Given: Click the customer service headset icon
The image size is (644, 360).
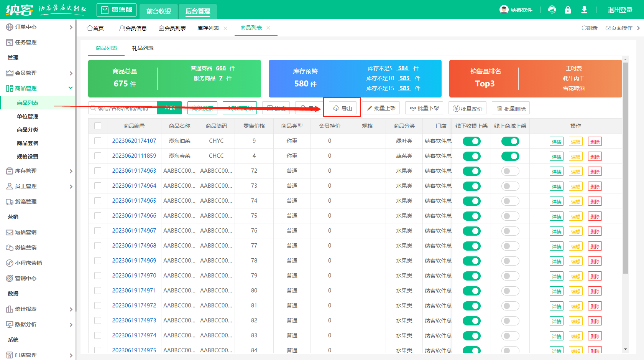Looking at the screenshot, I should (x=552, y=10).
